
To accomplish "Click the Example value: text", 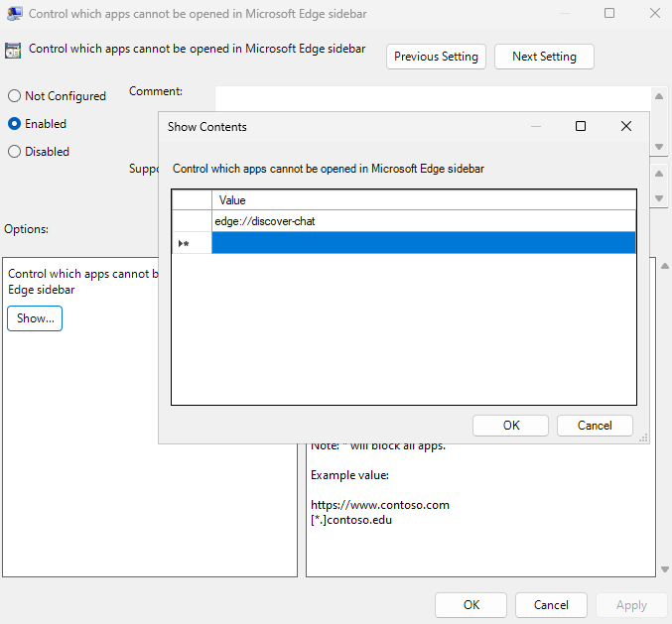I will pos(349,475).
